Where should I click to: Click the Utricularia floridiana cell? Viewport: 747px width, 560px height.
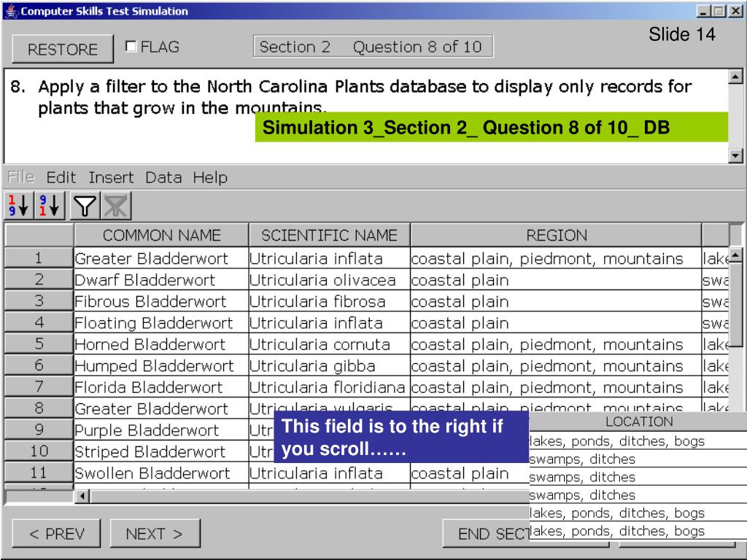[x=329, y=386]
